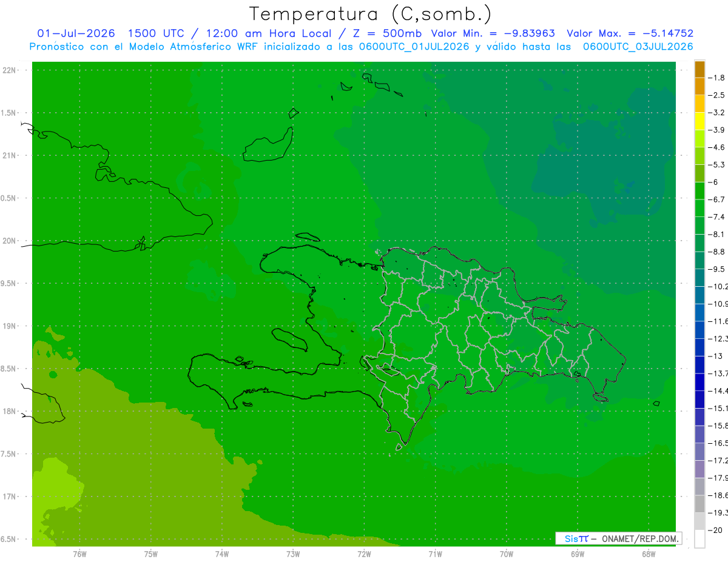Click the yellow swatch between -3.9 and -3.2
Screen dimensions: 728x562
699,121
